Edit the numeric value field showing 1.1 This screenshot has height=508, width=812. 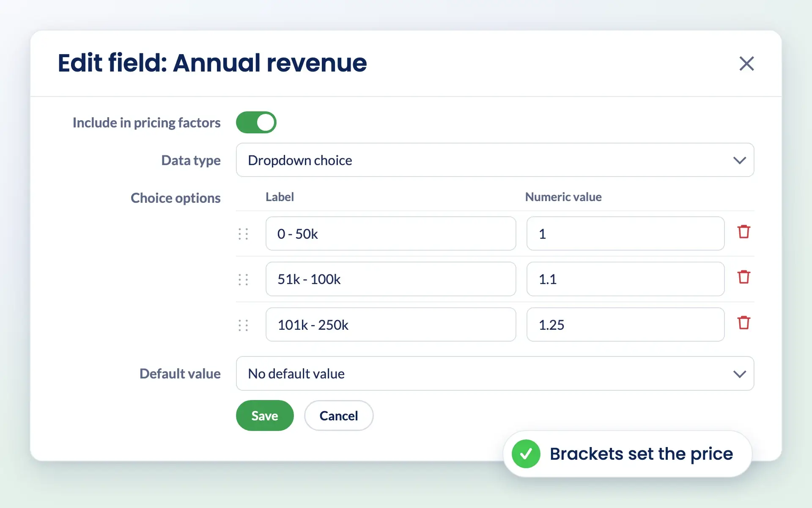625,279
